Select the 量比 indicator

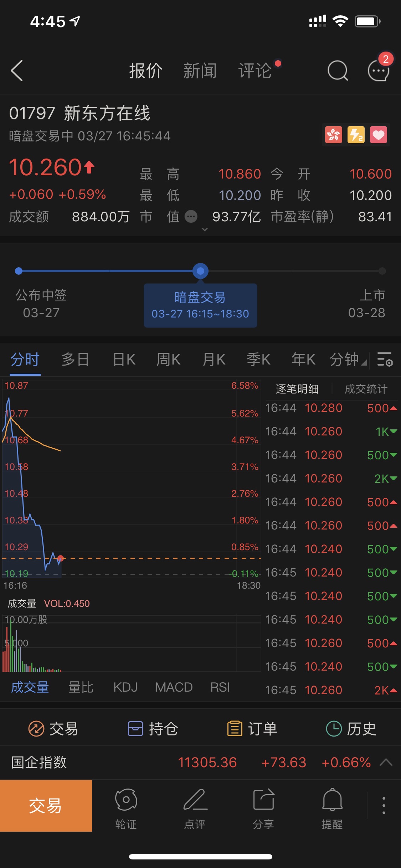(x=81, y=687)
